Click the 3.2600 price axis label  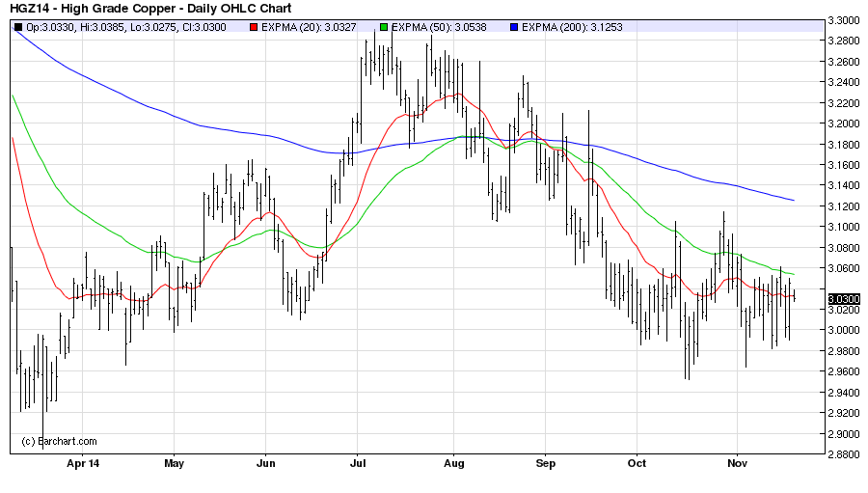[x=844, y=62]
